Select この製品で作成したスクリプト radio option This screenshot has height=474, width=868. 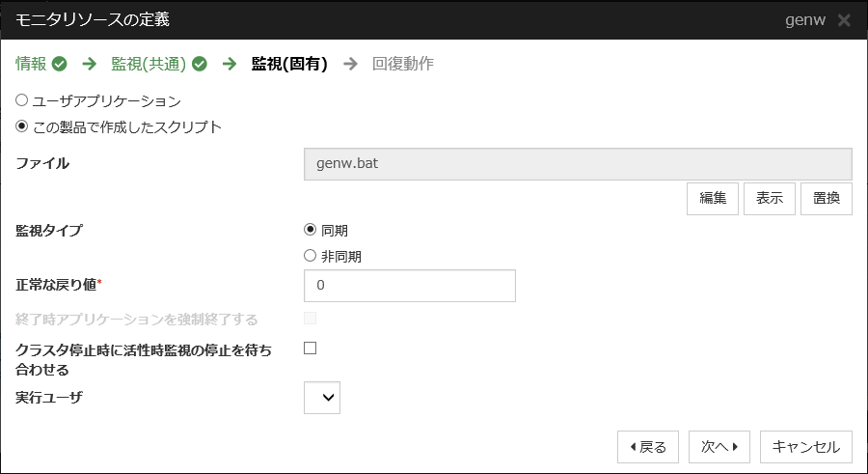(22, 126)
